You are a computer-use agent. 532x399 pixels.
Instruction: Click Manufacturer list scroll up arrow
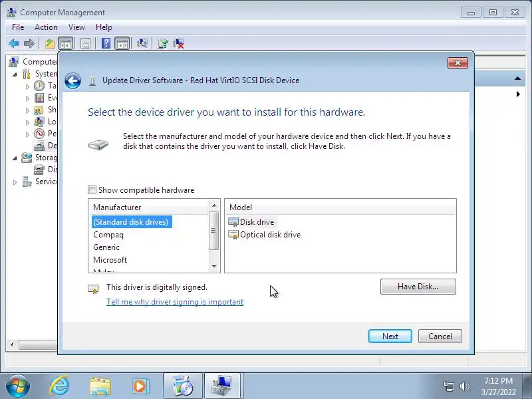click(x=214, y=205)
